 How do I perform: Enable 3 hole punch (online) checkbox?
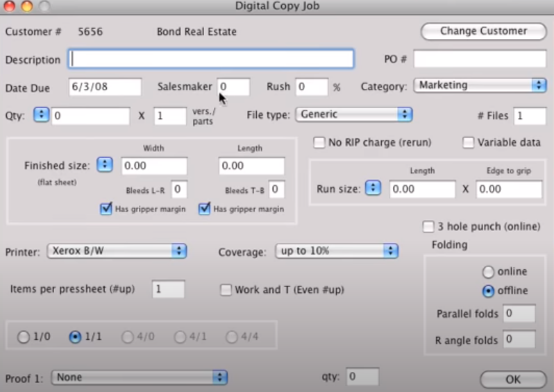(x=428, y=227)
